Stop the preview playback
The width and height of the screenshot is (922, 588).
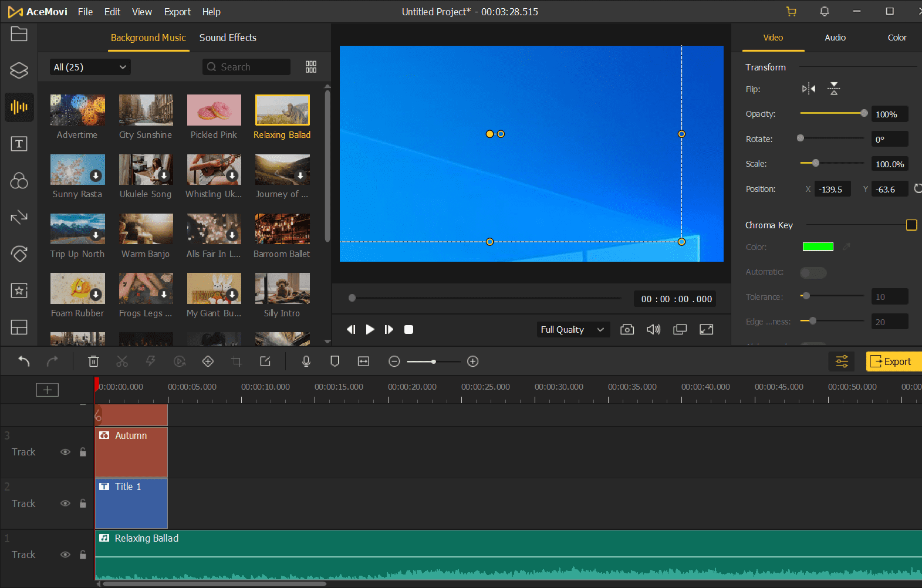409,330
